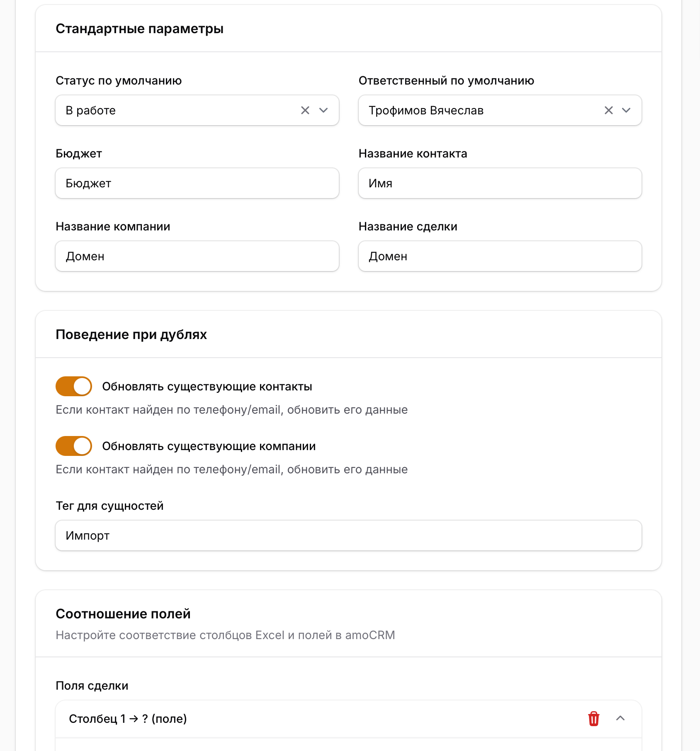Viewport: 700px width, 751px height.
Task: Toggle 'Обновлять существующие контакты' switch
Action: 74,386
